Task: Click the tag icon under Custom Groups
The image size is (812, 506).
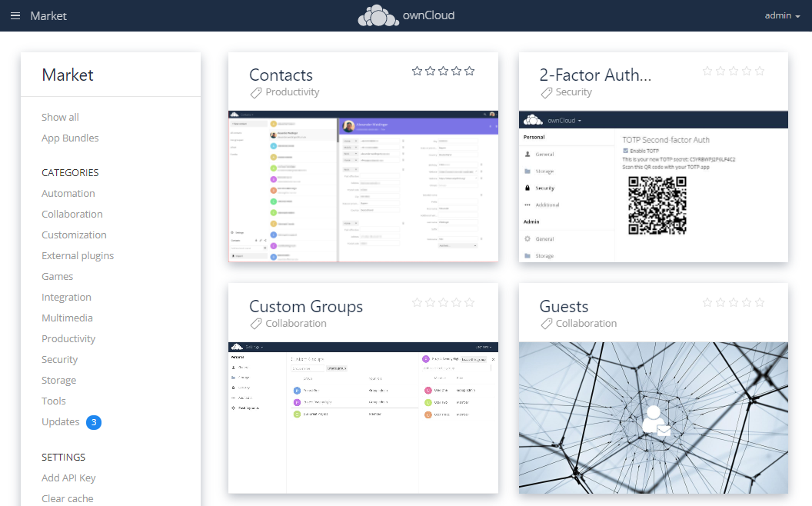Action: pyautogui.click(x=256, y=324)
